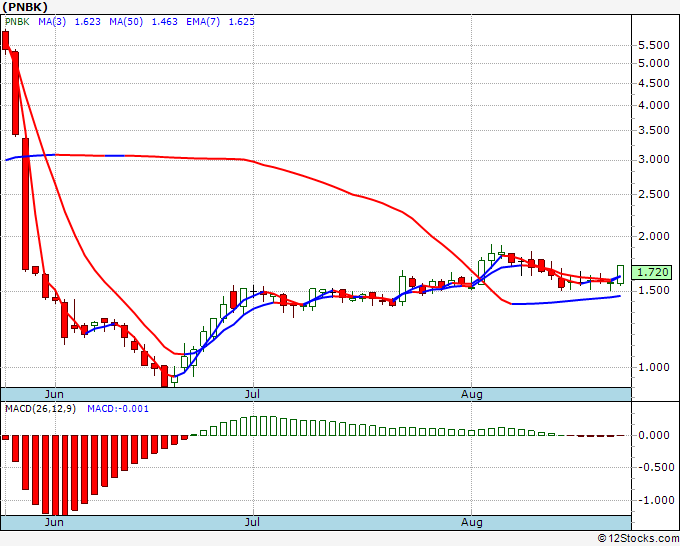Viewport: 680px width, 546px height.
Task: Click the 4.500 price axis label
Action: (654, 83)
